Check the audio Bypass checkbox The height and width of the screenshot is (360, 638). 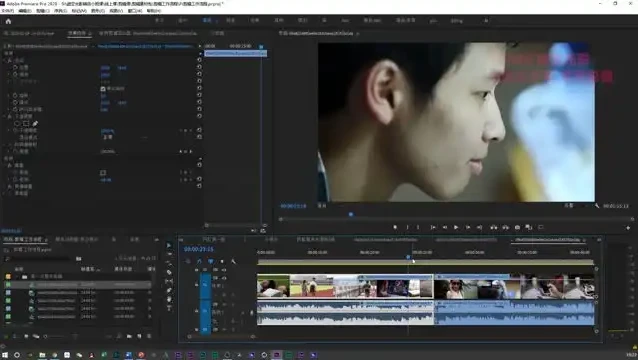point(103,172)
